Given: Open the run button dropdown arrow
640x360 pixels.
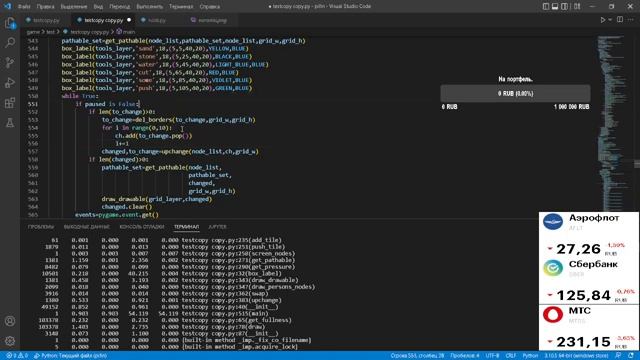Looking at the screenshot, I should [x=610, y=20].
